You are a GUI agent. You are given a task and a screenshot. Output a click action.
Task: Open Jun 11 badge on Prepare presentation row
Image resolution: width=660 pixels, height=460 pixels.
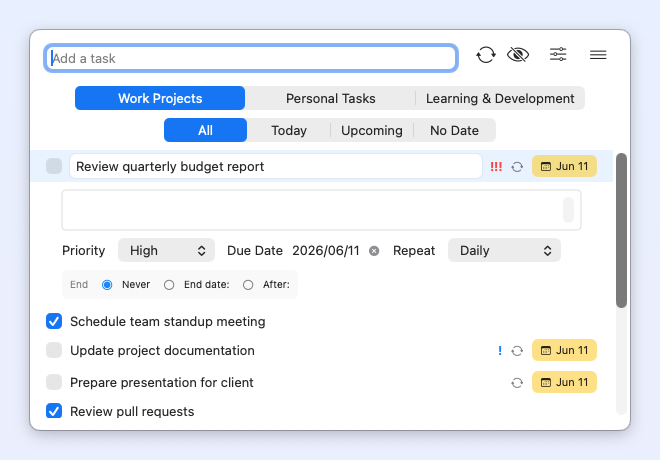pyautogui.click(x=564, y=382)
